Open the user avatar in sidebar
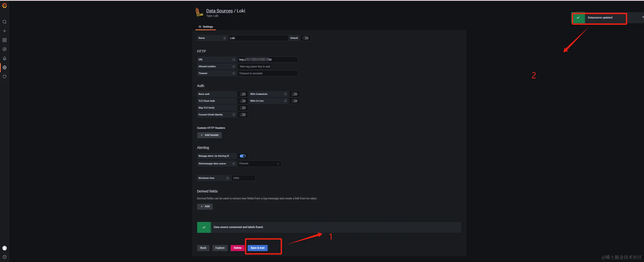Image resolution: width=644 pixels, height=262 pixels. [5, 248]
